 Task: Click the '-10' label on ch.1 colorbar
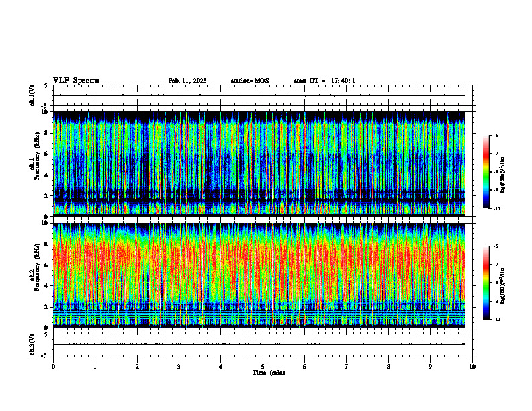(x=496, y=209)
